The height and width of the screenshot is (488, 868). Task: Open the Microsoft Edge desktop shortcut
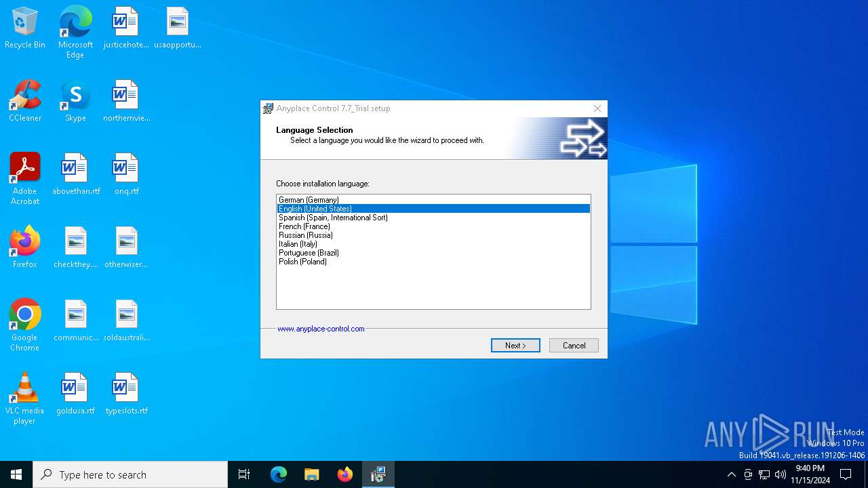(75, 33)
